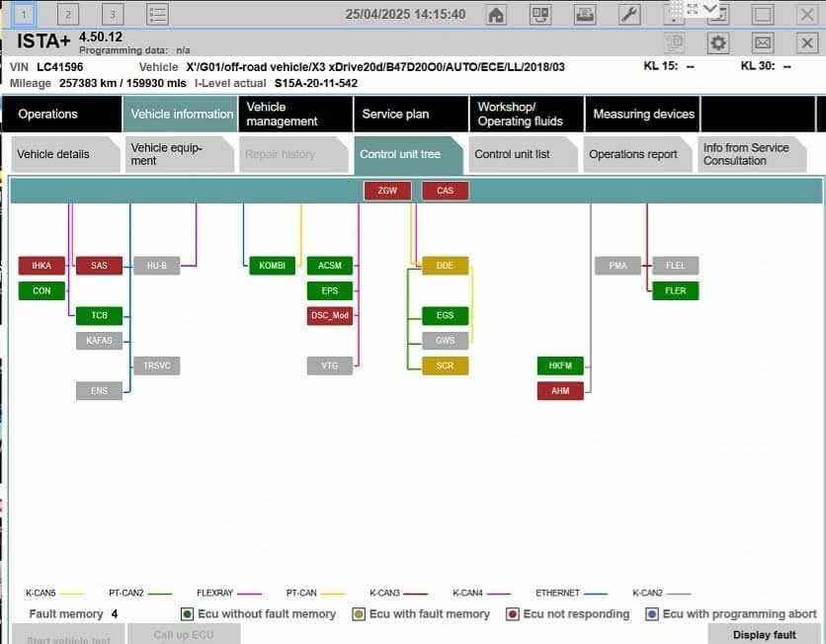The height and width of the screenshot is (644, 826).
Task: Open the Operations report tab
Action: coord(637,154)
